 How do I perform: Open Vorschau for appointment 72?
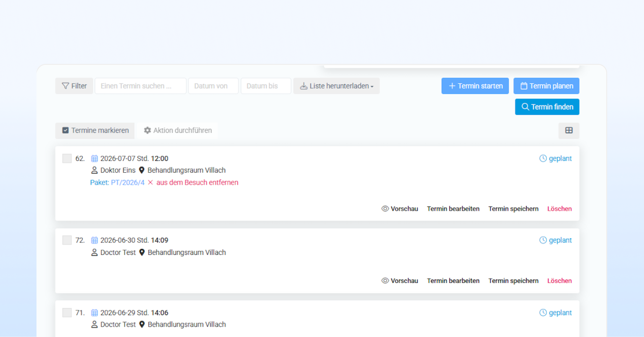tap(400, 281)
